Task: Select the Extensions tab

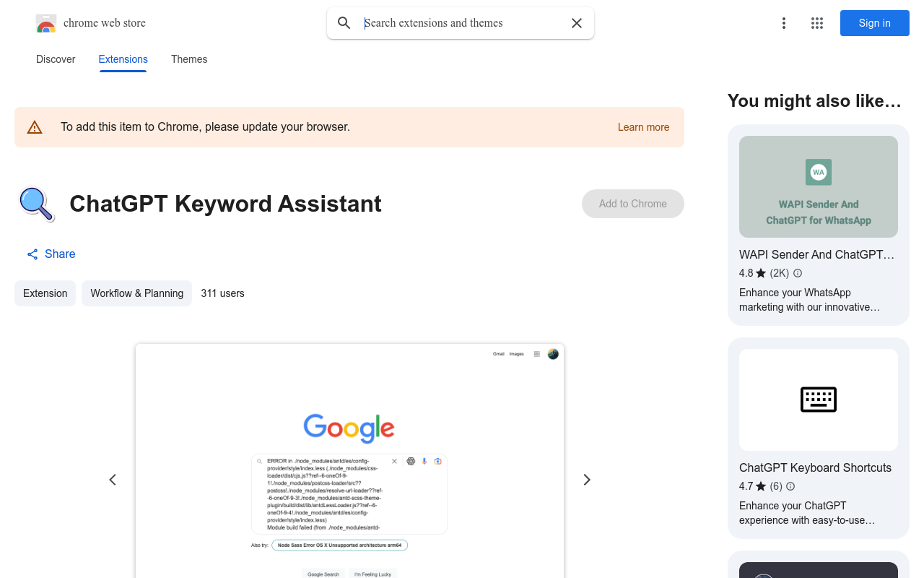Action: coord(123,59)
